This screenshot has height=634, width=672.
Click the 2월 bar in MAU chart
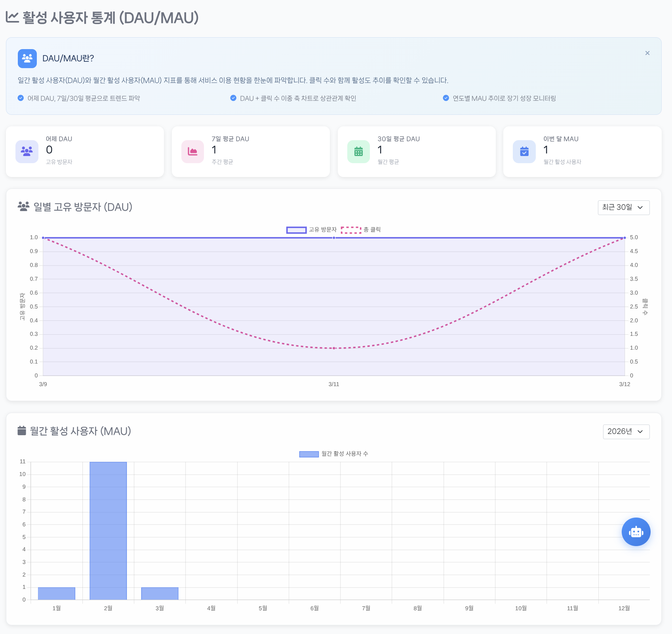[108, 531]
